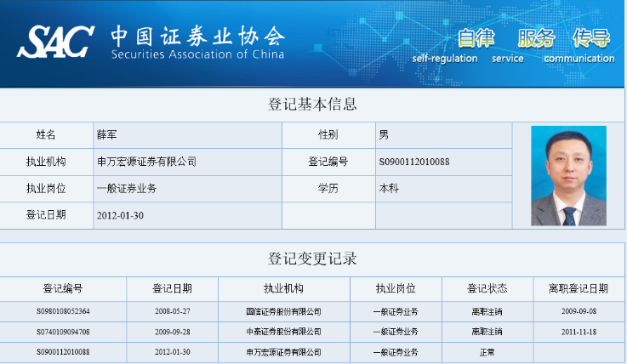Click the SAC logo in banner
Image resolution: width=627 pixels, height=364 pixels.
coord(55,42)
